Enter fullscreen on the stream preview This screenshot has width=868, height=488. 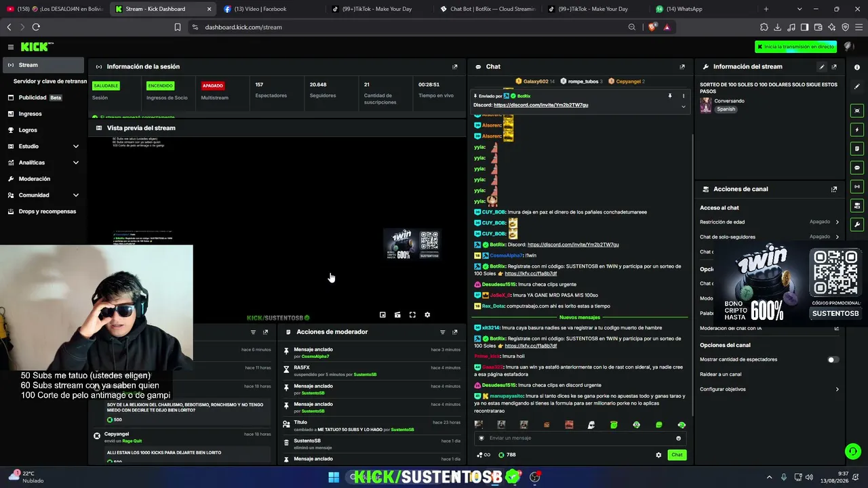click(x=412, y=314)
